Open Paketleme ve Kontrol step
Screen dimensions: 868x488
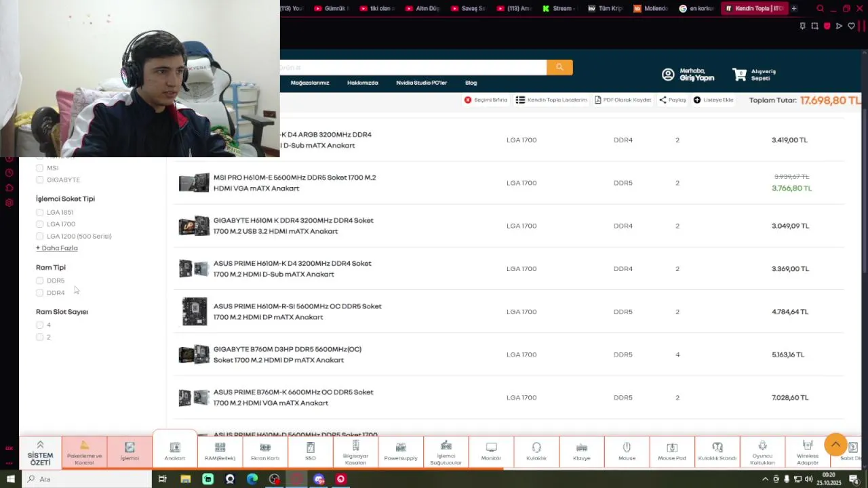pos(84,452)
